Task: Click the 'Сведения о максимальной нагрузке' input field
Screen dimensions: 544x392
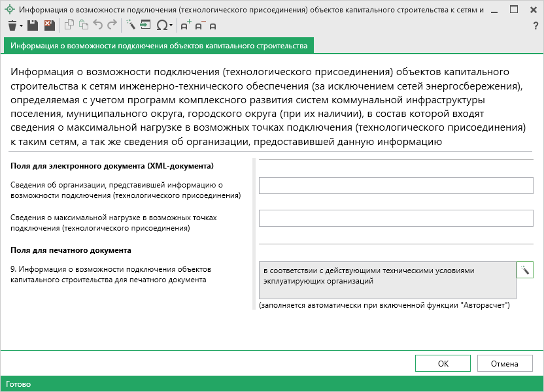Action: [396, 218]
